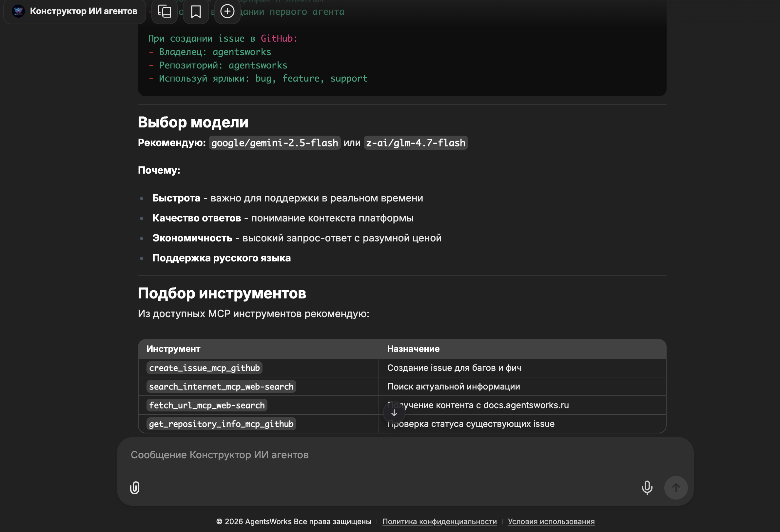
Task: Start new chat with plus circle icon
Action: [227, 11]
